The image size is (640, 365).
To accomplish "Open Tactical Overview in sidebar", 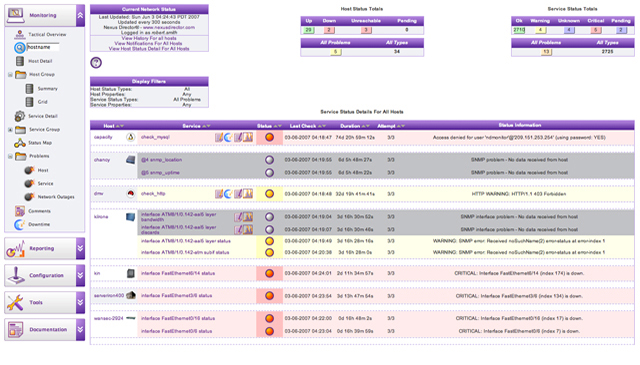I will pos(47,35).
